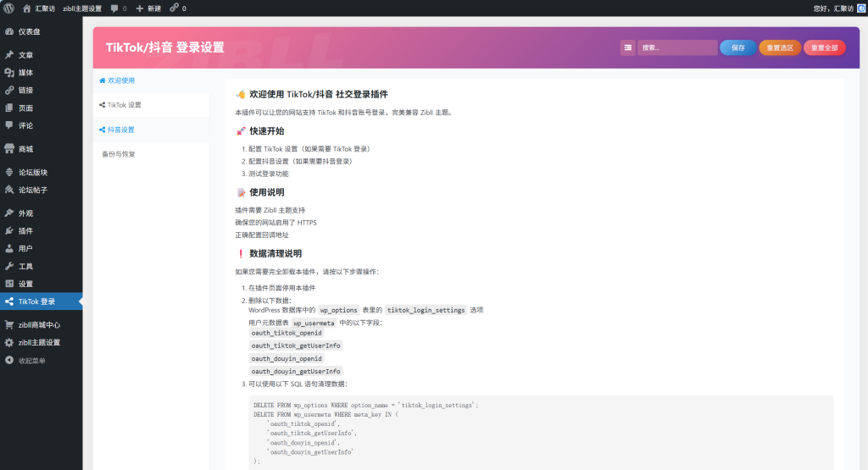Click the 论坛帖子 icon

pos(9,190)
